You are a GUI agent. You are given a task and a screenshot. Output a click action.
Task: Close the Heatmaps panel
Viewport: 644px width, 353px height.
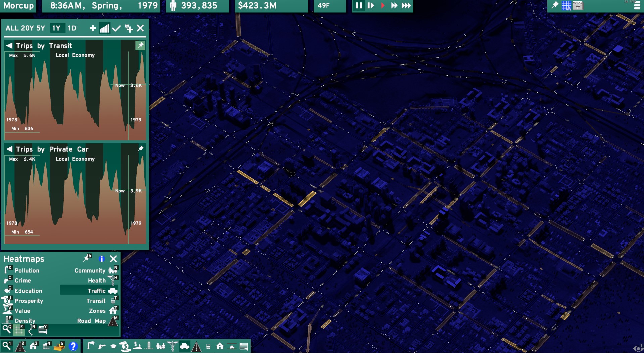114,259
